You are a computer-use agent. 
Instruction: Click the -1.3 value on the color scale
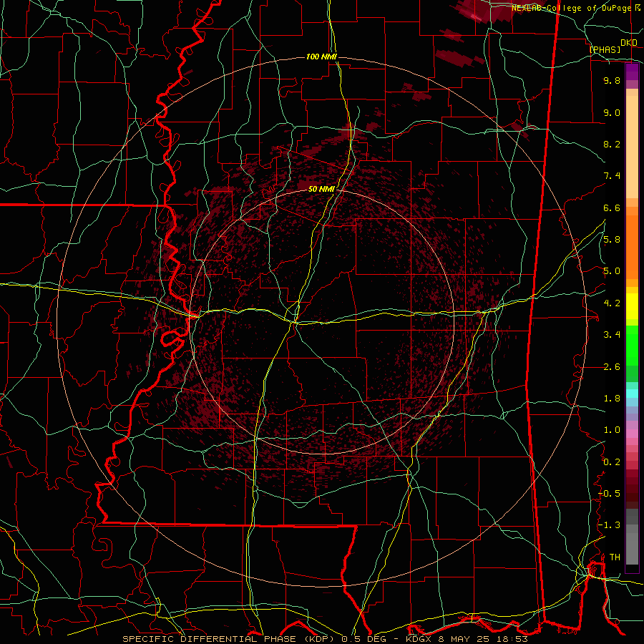tap(609, 525)
